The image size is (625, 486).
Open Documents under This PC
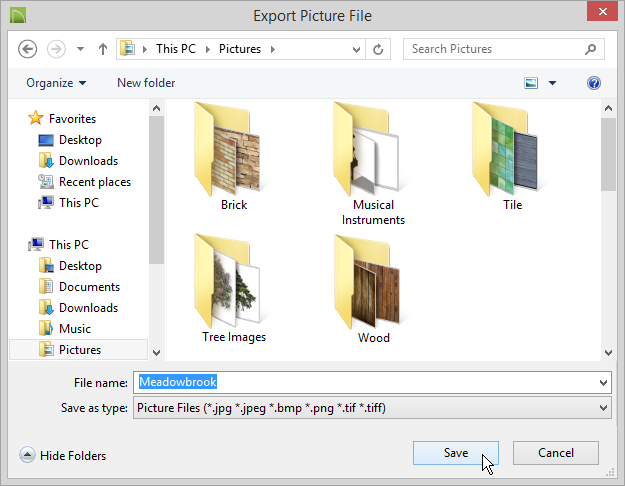tap(79, 287)
